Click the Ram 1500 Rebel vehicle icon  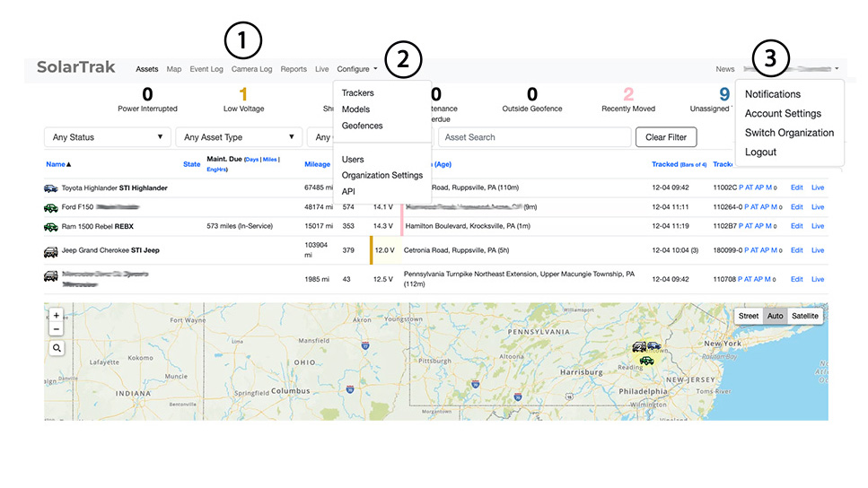click(x=51, y=227)
